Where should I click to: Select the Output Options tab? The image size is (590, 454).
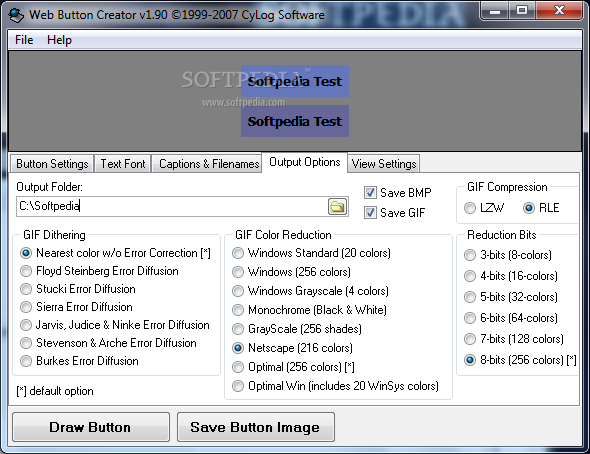[x=304, y=162]
